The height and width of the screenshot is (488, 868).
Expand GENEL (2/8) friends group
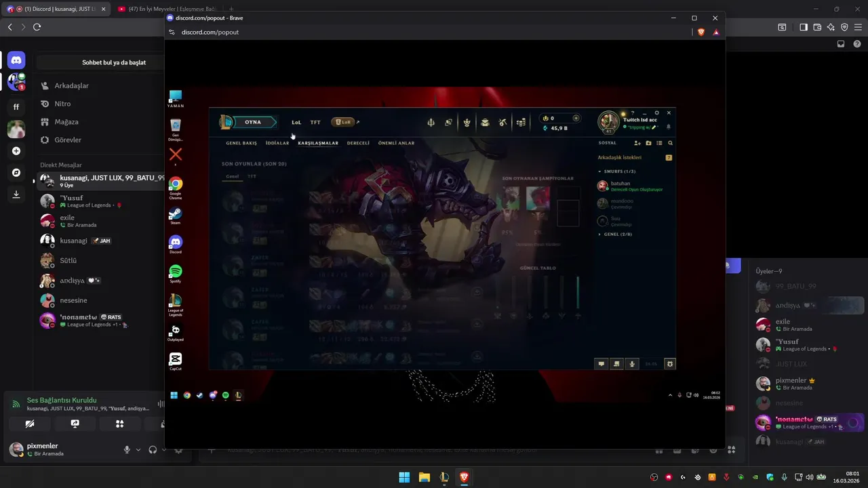point(616,234)
